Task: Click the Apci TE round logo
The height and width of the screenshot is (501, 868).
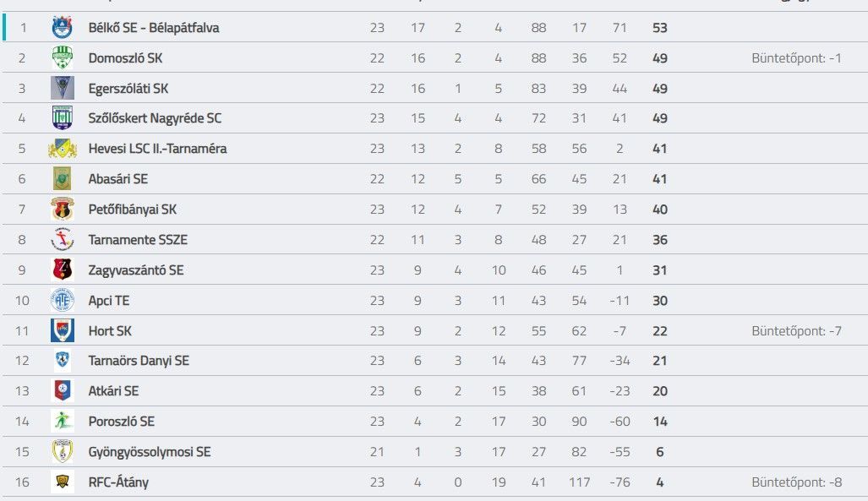Action: pyautogui.click(x=62, y=300)
